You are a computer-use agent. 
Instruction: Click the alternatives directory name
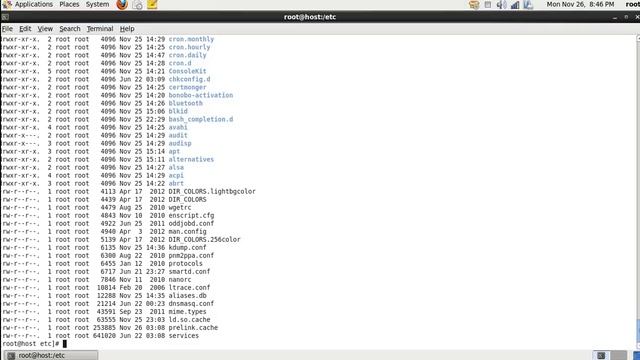[191, 160]
